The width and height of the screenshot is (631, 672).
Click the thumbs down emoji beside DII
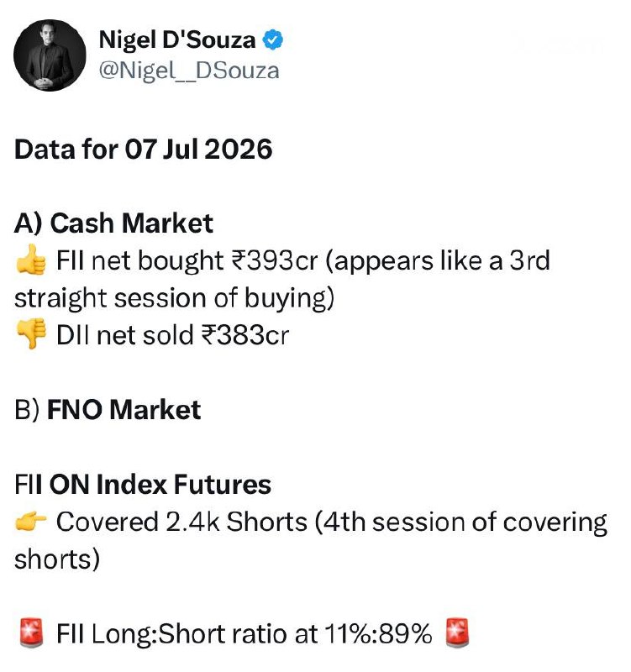[31, 333]
